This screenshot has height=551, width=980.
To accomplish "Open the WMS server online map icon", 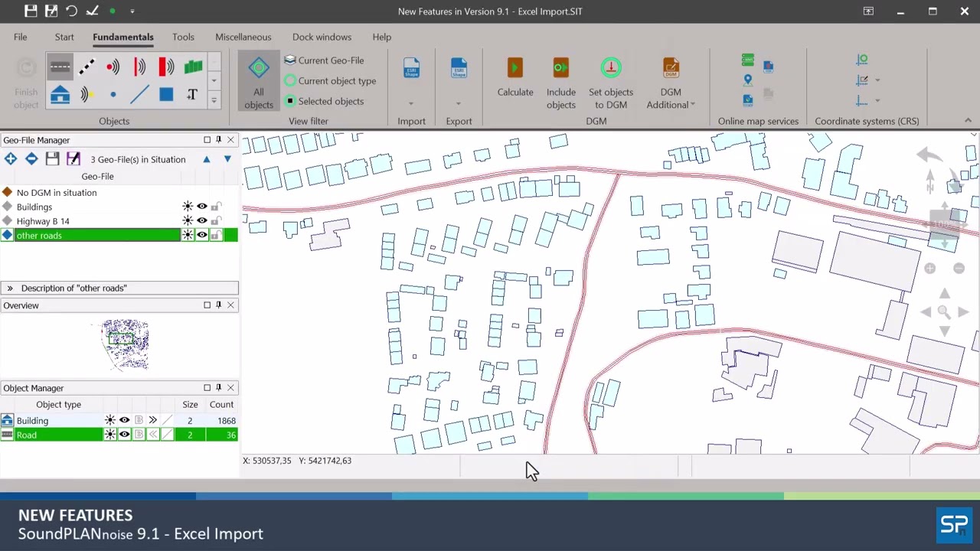I will (748, 60).
